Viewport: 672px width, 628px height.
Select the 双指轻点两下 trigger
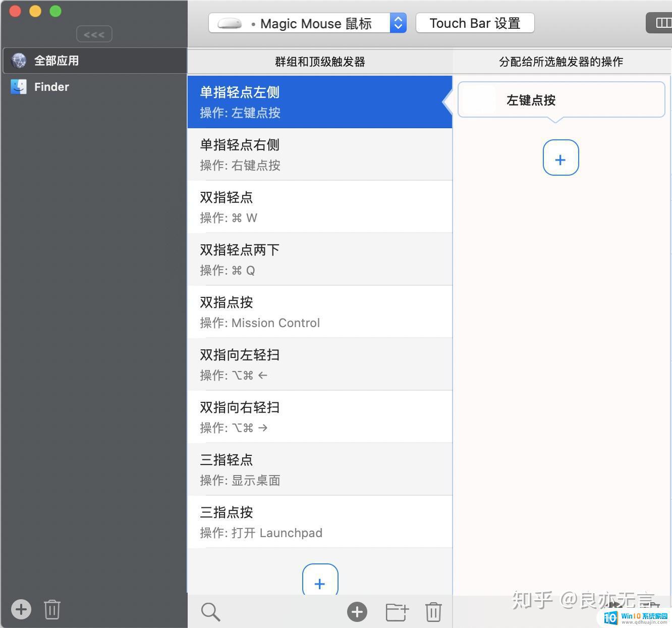coord(319,259)
